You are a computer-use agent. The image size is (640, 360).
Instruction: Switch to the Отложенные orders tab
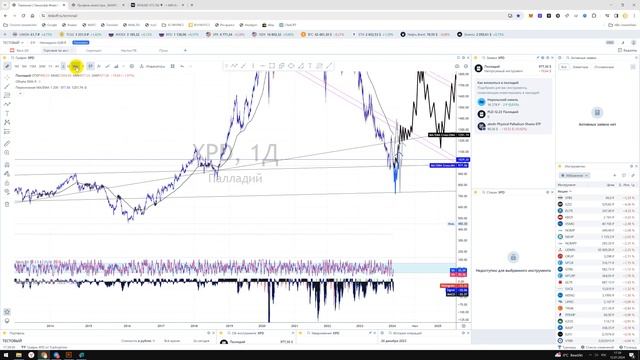(604, 67)
